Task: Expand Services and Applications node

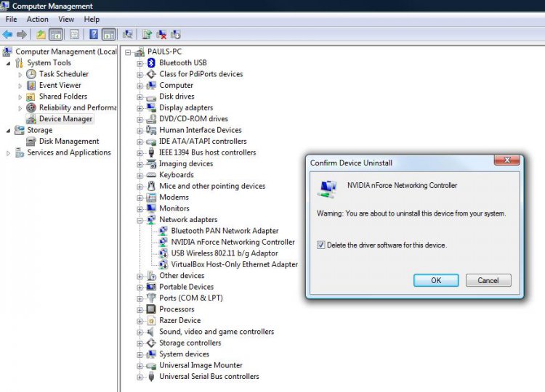Action: [8, 152]
